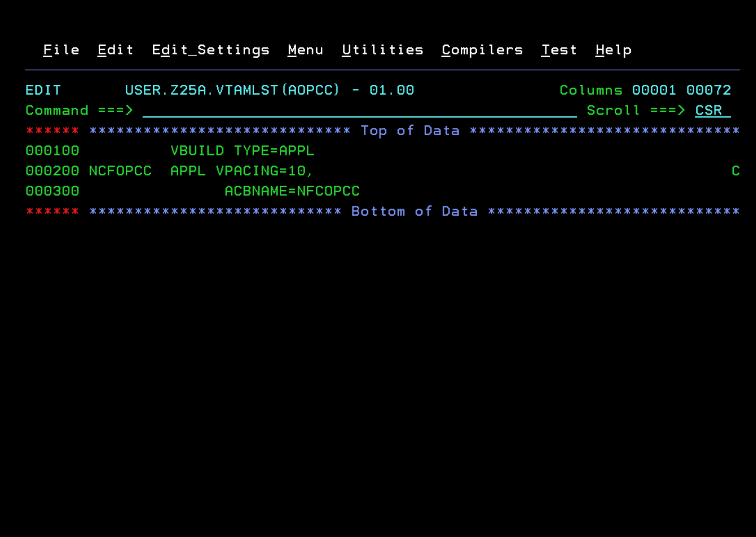
Task: Open the Menu action bar item
Action: point(306,50)
